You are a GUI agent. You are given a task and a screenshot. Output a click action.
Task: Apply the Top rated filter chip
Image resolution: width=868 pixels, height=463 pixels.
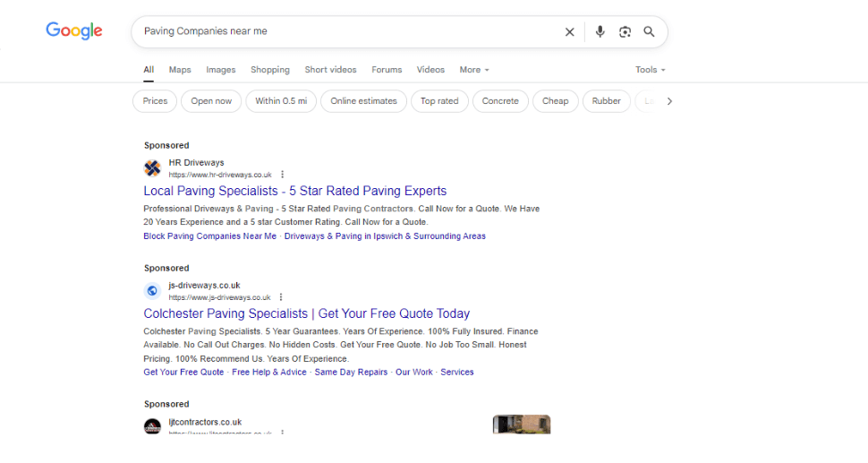pos(439,101)
